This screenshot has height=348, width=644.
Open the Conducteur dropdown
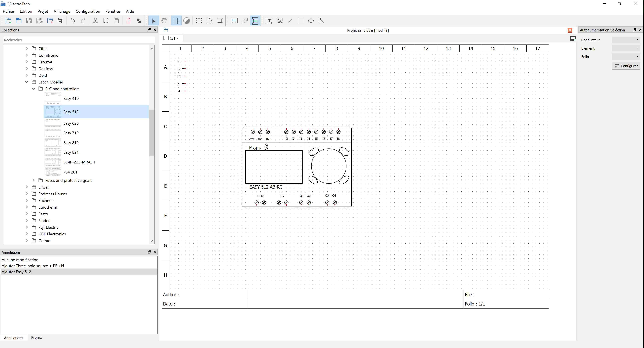pos(626,40)
